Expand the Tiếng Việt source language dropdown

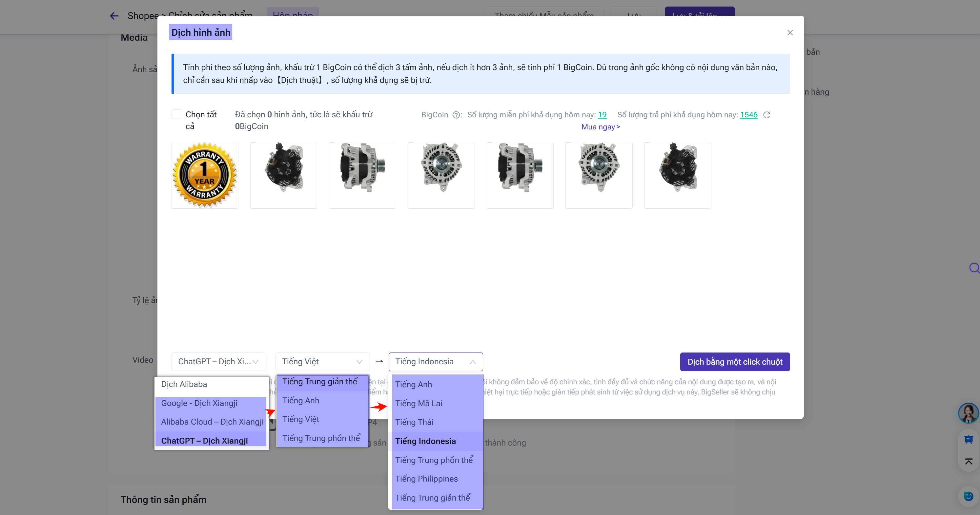(x=322, y=361)
